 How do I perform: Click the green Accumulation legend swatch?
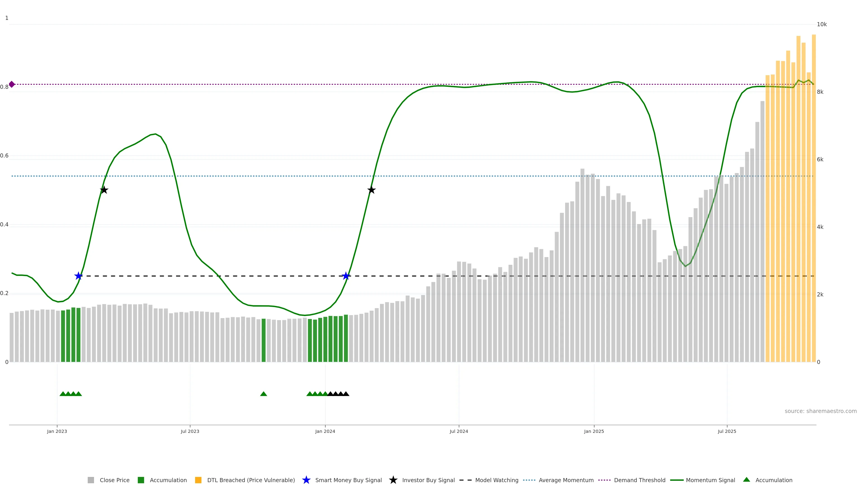pos(141,480)
